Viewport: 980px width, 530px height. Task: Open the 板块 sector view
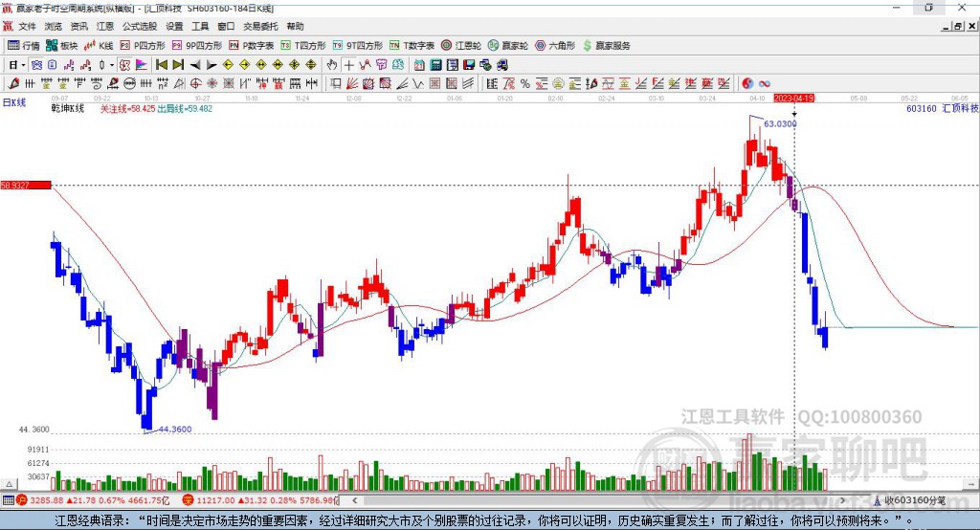[62, 46]
